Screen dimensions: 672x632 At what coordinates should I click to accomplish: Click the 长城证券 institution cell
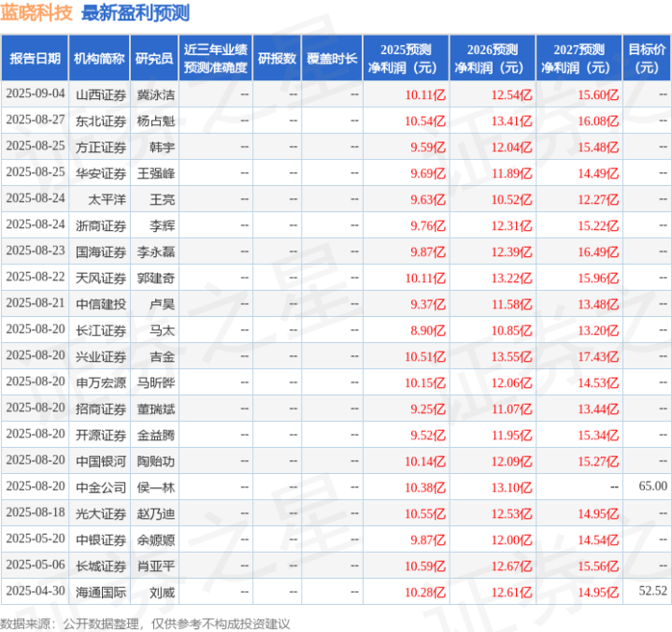coord(101,566)
